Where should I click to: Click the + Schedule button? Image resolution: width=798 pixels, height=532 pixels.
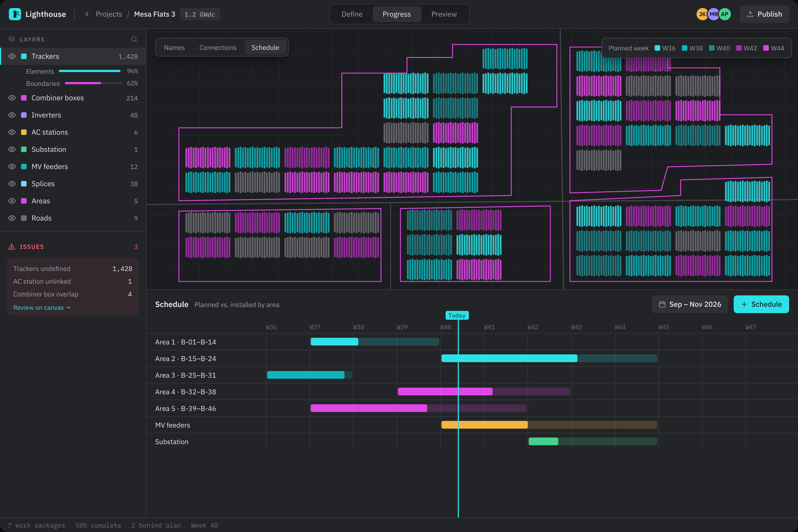pos(761,304)
